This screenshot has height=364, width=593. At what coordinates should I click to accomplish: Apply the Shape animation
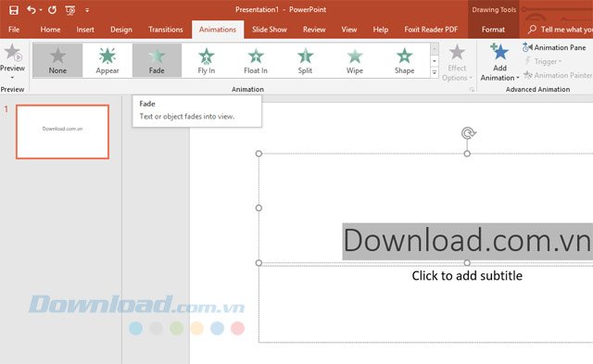click(x=404, y=60)
